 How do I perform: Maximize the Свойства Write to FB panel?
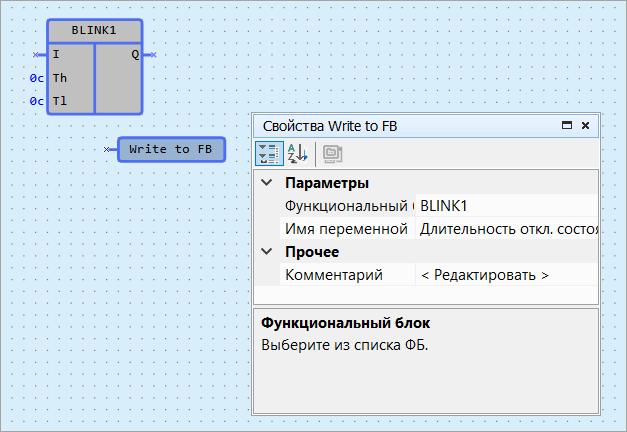click(x=567, y=126)
